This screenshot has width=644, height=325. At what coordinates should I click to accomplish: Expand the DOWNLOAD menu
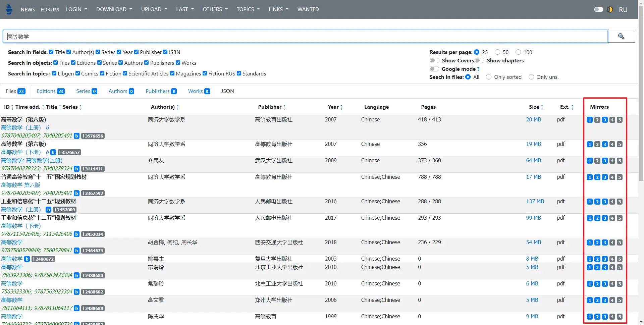click(x=114, y=9)
